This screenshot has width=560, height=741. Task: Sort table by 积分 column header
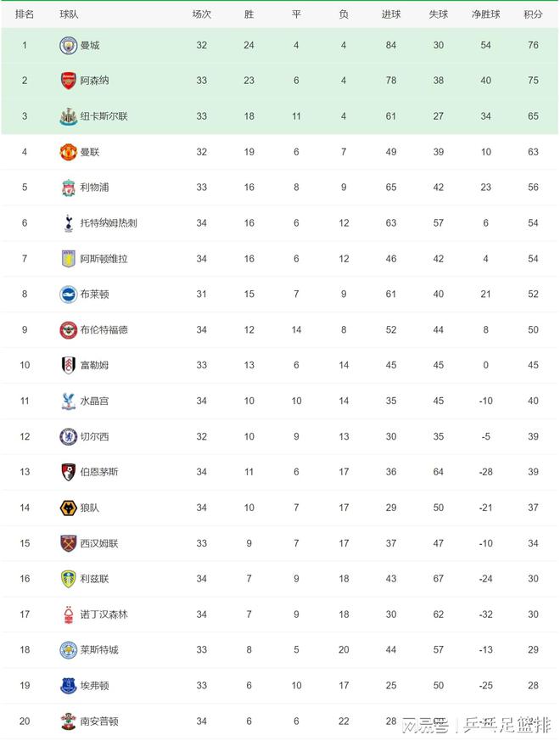pos(533,14)
